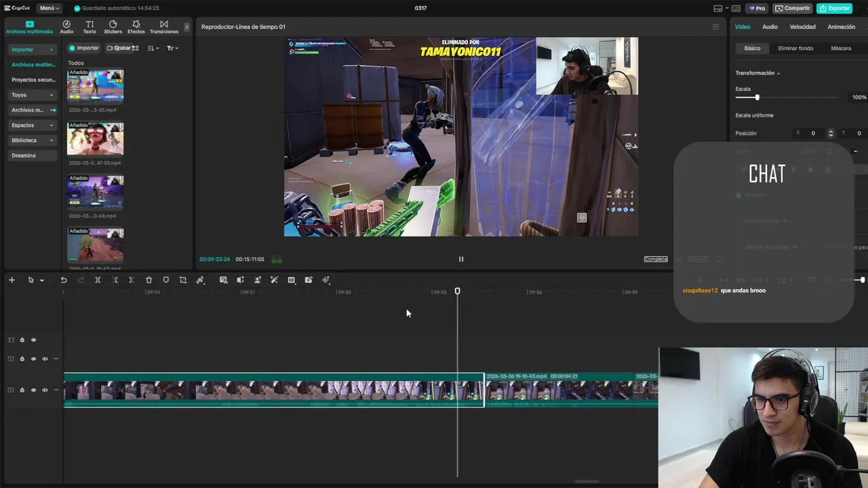The height and width of the screenshot is (488, 868).
Task: Hide the main video track via eye
Action: point(33,390)
